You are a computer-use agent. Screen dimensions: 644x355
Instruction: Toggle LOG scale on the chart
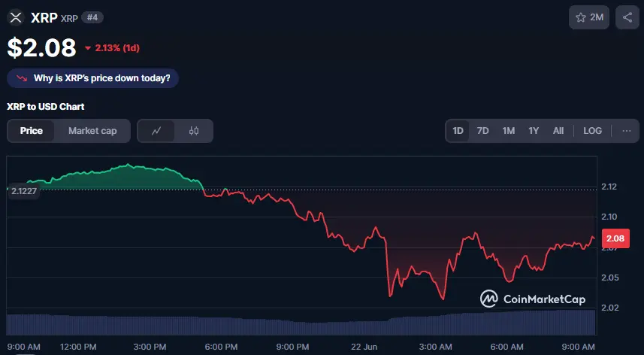tap(593, 131)
